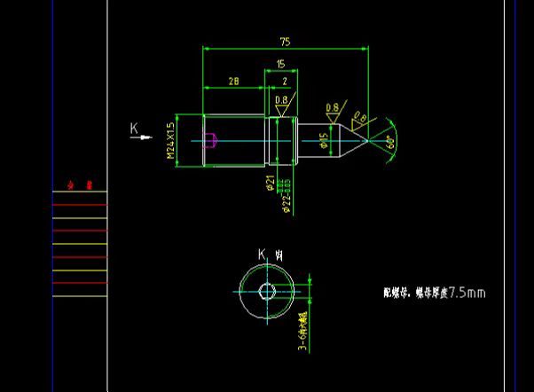Select the 2 groove width dimension
This screenshot has height=392, width=534.
285,81
